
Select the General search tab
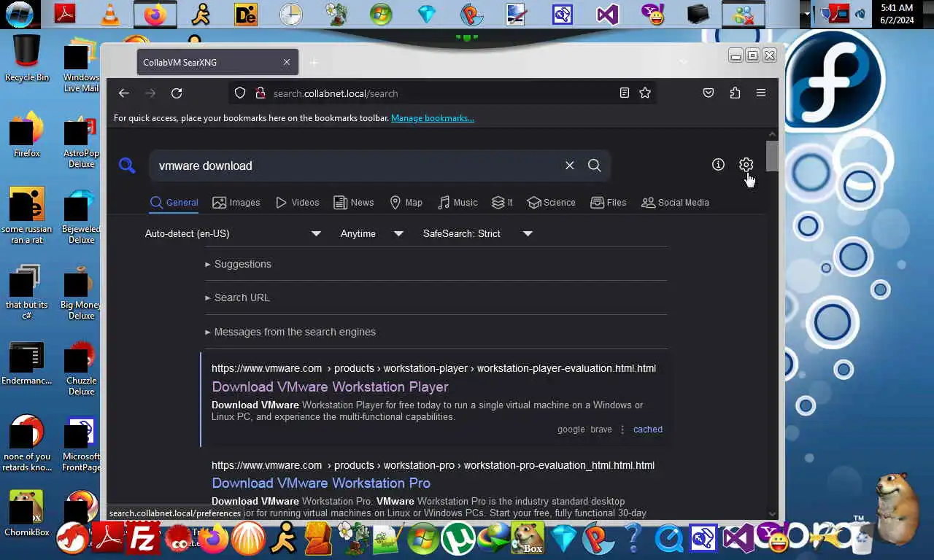point(174,203)
